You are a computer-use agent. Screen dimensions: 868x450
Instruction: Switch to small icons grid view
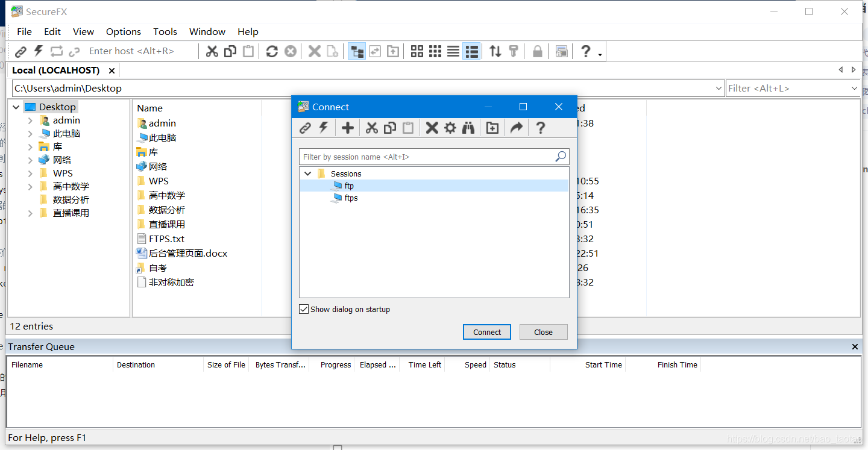pyautogui.click(x=435, y=51)
